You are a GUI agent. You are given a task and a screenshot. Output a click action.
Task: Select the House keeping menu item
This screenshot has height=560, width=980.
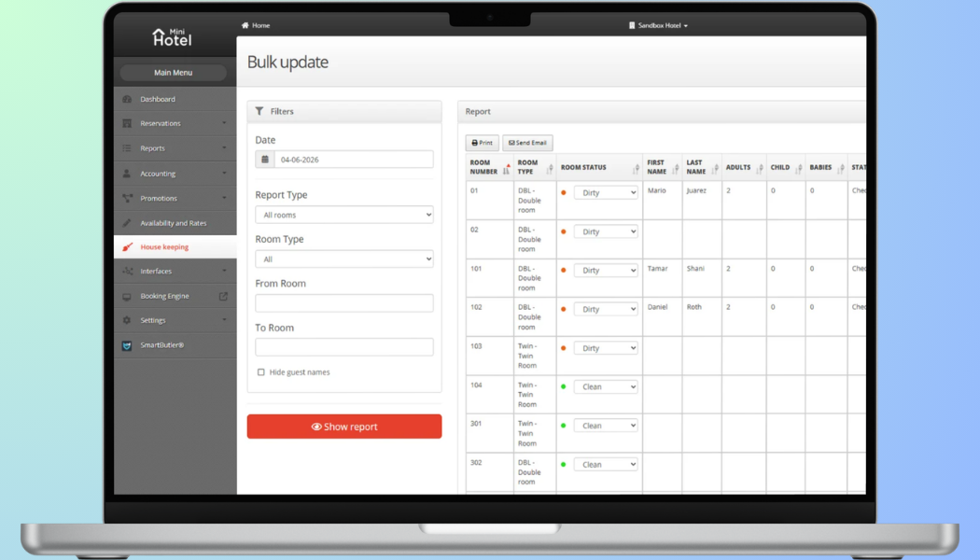tap(175, 247)
